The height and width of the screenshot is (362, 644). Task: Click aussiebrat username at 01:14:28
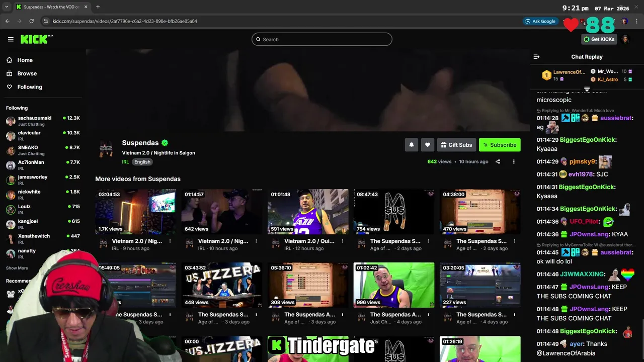tap(616, 118)
